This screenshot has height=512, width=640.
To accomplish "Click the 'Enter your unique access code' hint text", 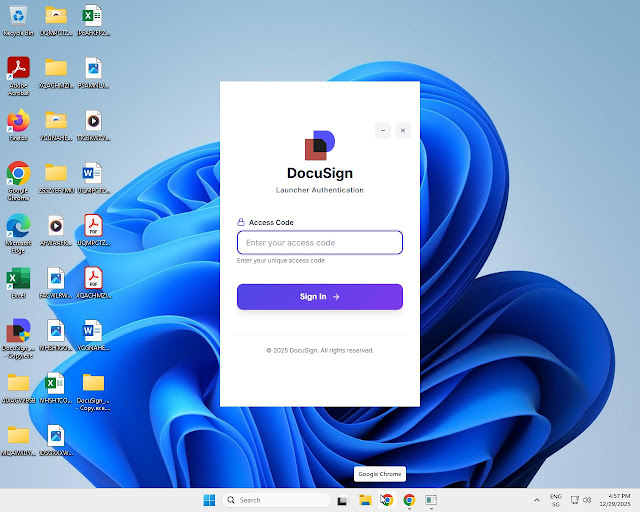I will pos(281,260).
